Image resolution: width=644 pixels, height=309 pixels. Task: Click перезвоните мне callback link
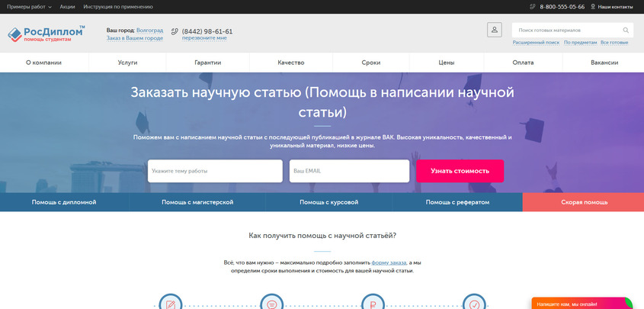[x=204, y=38]
